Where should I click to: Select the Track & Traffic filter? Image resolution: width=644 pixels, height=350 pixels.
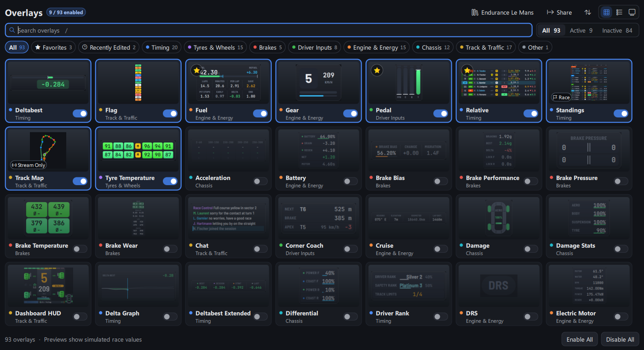tap(486, 47)
